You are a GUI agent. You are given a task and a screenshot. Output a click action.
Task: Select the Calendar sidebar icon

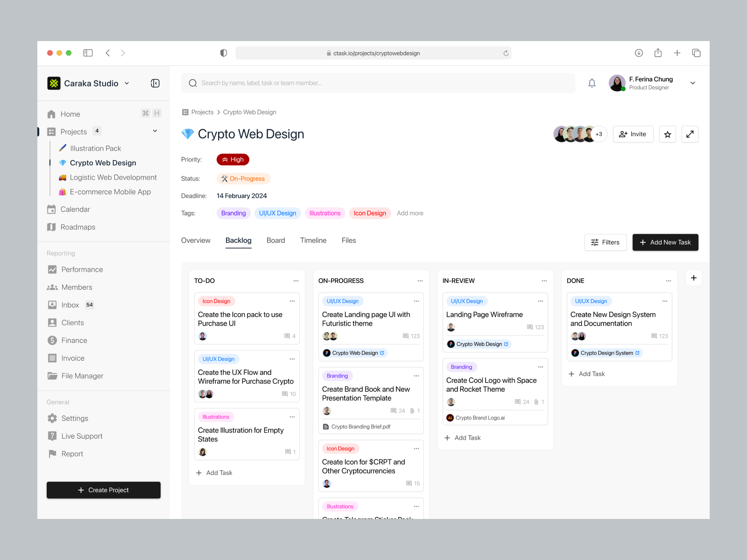pyautogui.click(x=52, y=209)
